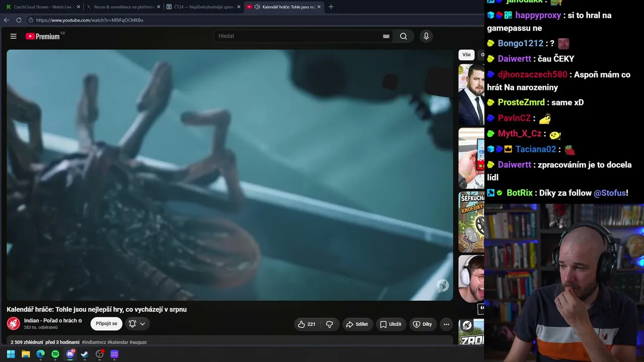
Task: Click Myth_X_Cz username in chat
Action: click(520, 134)
